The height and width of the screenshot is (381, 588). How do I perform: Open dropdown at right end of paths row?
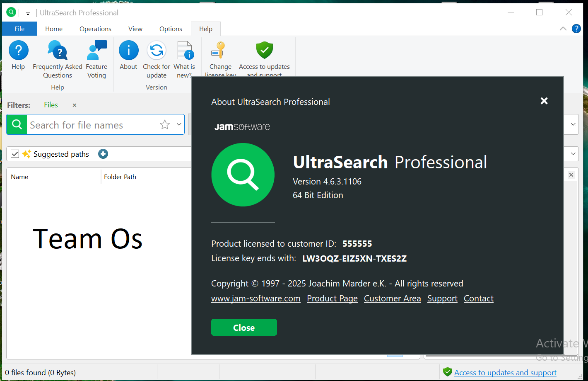pyautogui.click(x=573, y=154)
